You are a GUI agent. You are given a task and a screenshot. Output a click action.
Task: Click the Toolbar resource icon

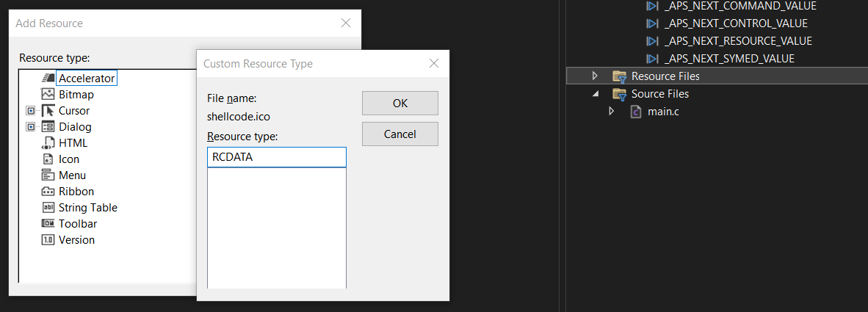[48, 224]
